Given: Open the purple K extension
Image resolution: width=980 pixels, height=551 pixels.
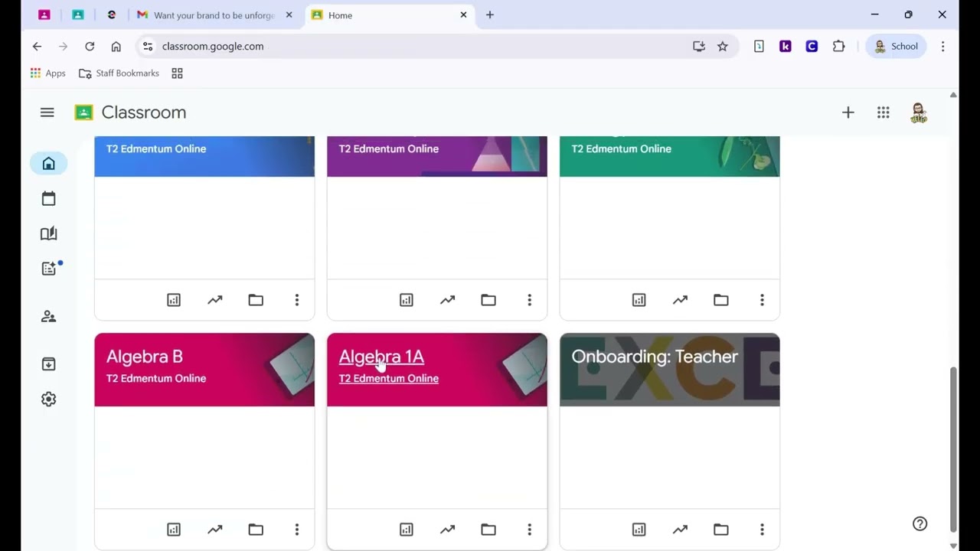Looking at the screenshot, I should (x=786, y=46).
